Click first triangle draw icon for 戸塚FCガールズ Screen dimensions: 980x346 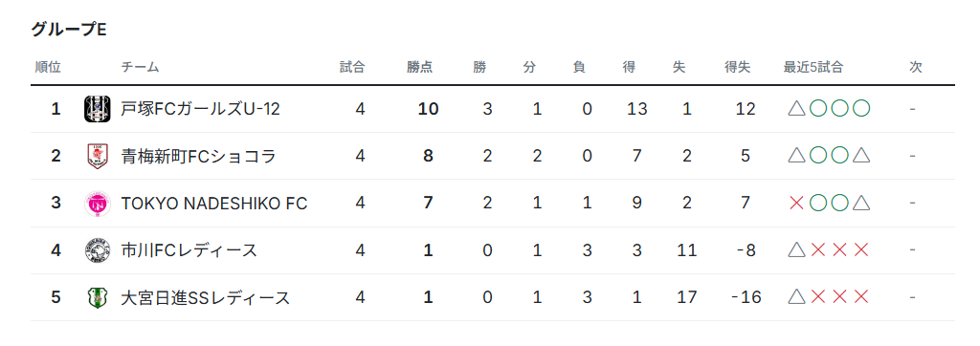click(796, 109)
